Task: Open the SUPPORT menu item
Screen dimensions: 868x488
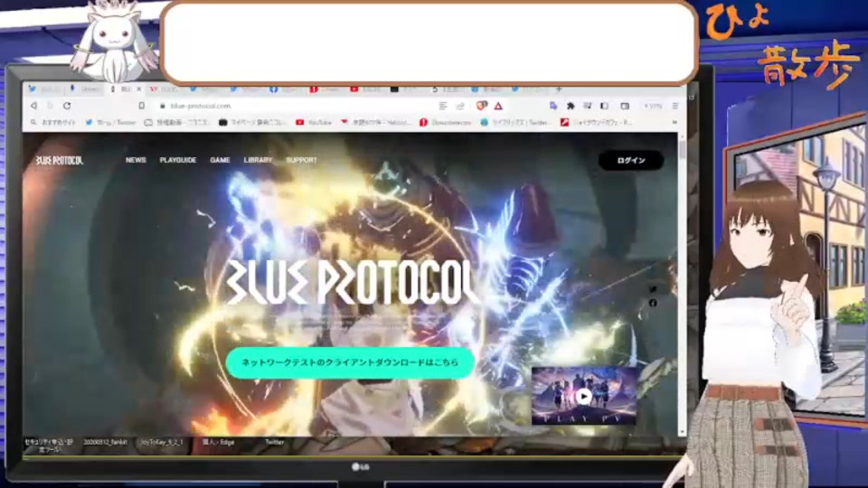Action: click(301, 160)
